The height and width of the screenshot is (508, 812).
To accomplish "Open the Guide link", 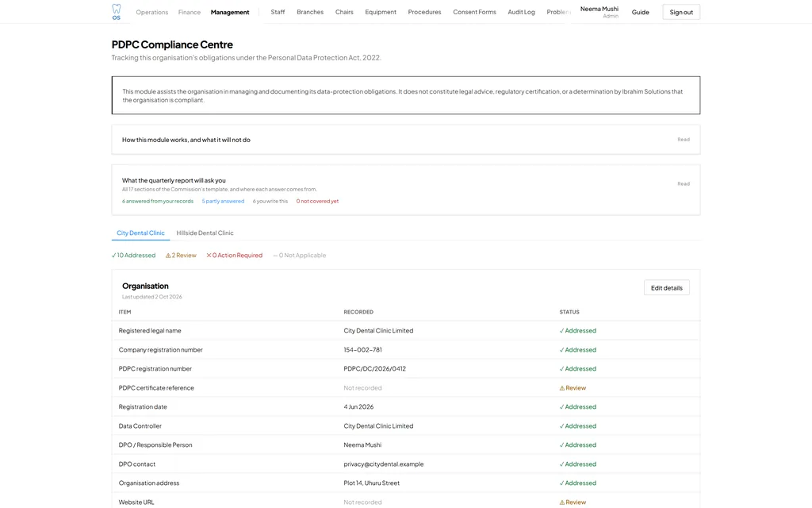I will tap(640, 13).
